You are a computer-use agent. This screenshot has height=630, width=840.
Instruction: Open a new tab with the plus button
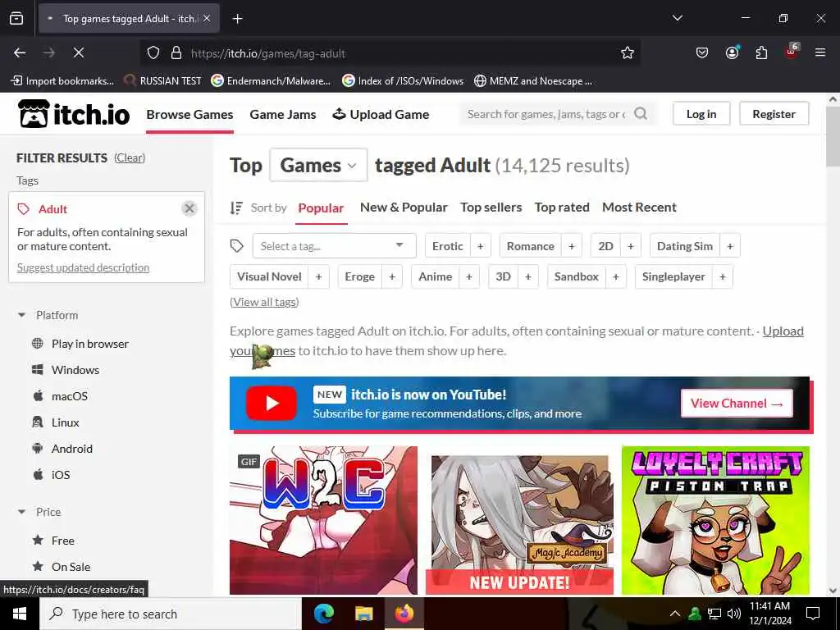pos(237,19)
